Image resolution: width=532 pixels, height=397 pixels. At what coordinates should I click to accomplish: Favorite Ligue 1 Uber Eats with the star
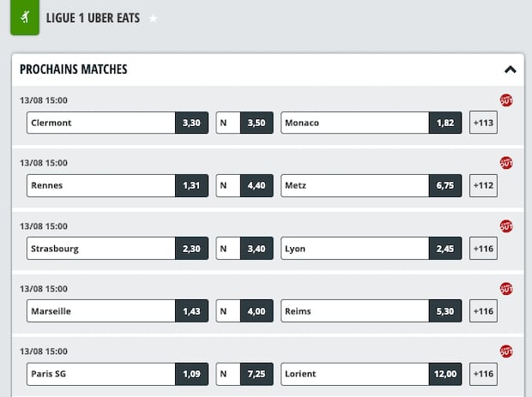tap(153, 18)
